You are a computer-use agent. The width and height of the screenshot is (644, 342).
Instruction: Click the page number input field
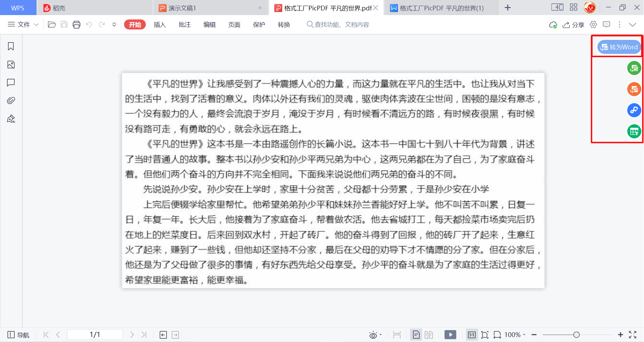point(95,335)
